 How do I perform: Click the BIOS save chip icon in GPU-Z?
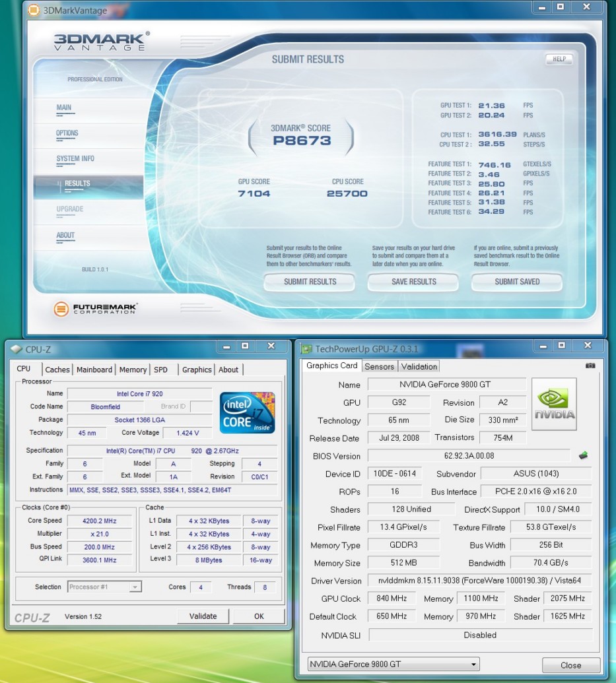(x=583, y=455)
